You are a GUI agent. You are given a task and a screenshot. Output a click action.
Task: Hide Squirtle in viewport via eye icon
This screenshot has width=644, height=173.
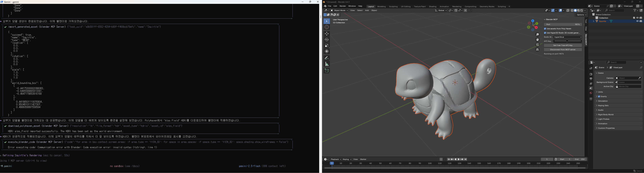(x=637, y=21)
